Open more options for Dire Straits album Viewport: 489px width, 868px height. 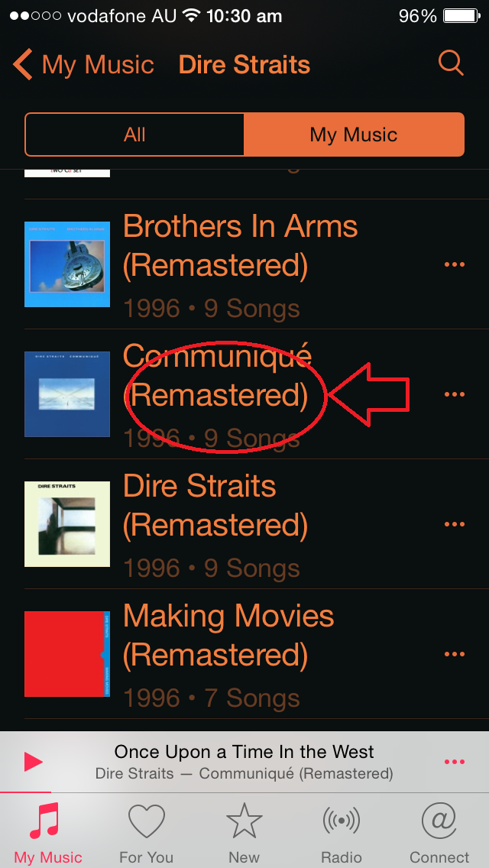454,524
